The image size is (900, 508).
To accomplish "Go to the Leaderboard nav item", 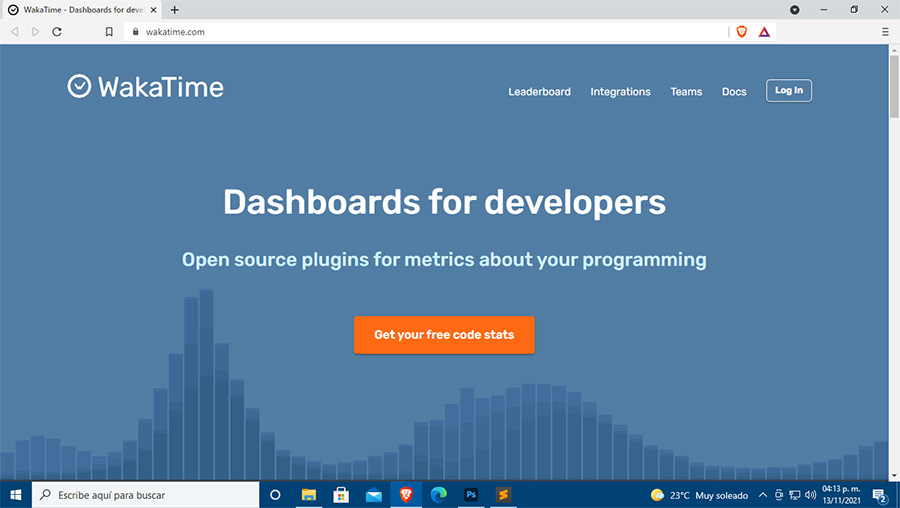I will point(539,92).
